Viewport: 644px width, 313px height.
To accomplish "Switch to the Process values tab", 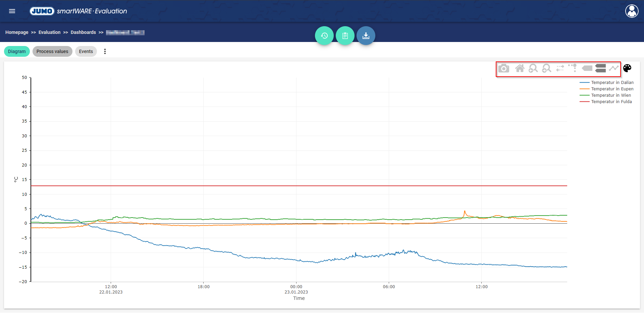I will pos(52,51).
